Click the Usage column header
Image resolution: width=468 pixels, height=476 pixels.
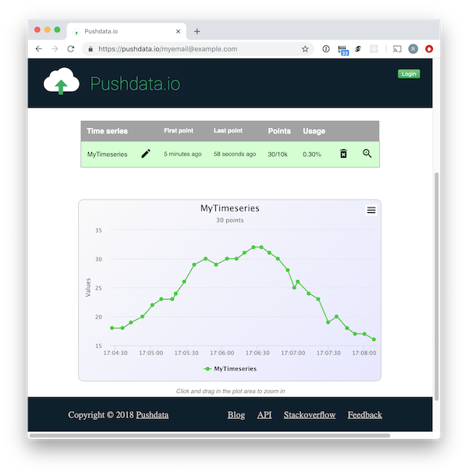click(314, 131)
